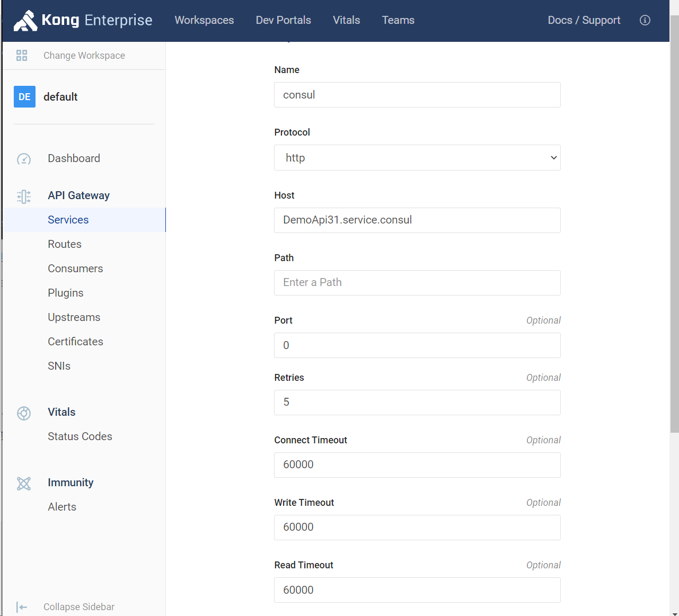Select Immunity section in sidebar
679x616 pixels.
point(70,483)
